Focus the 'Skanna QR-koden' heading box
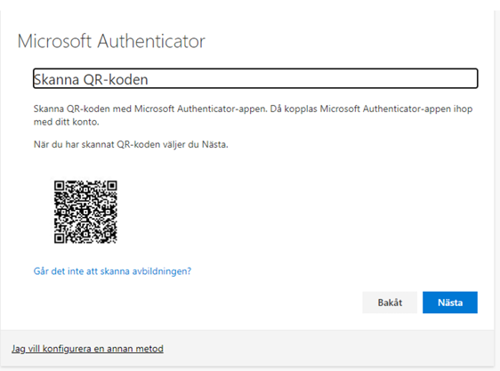Screen dimensions: 500x371 pyautogui.click(x=255, y=79)
